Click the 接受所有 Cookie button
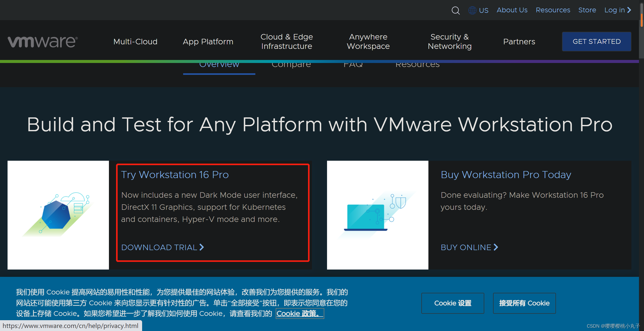 click(525, 303)
